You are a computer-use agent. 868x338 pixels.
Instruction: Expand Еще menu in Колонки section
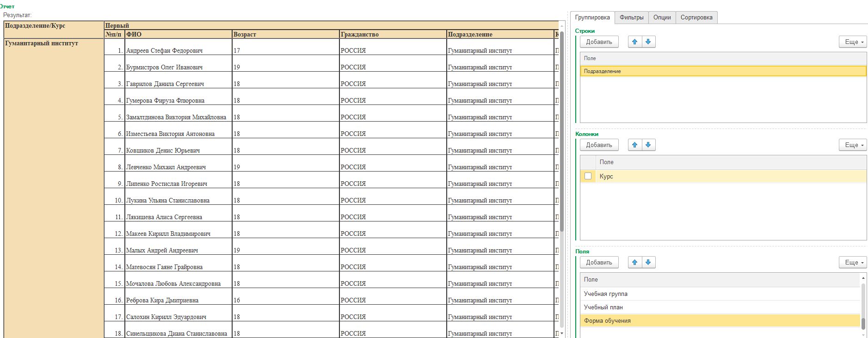853,145
